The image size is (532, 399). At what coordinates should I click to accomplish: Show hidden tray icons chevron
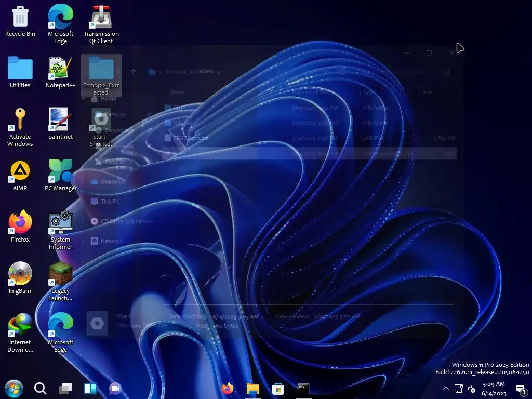coord(446,389)
